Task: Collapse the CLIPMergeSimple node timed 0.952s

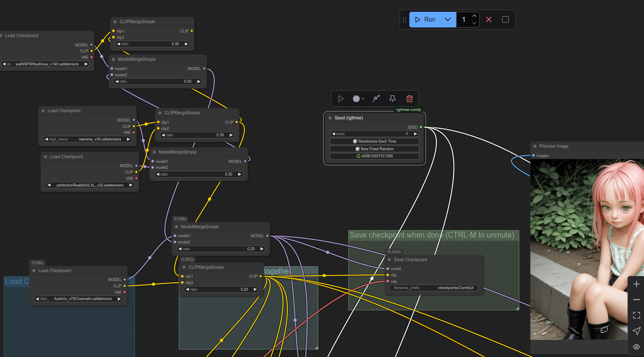Action: pyautogui.click(x=184, y=267)
